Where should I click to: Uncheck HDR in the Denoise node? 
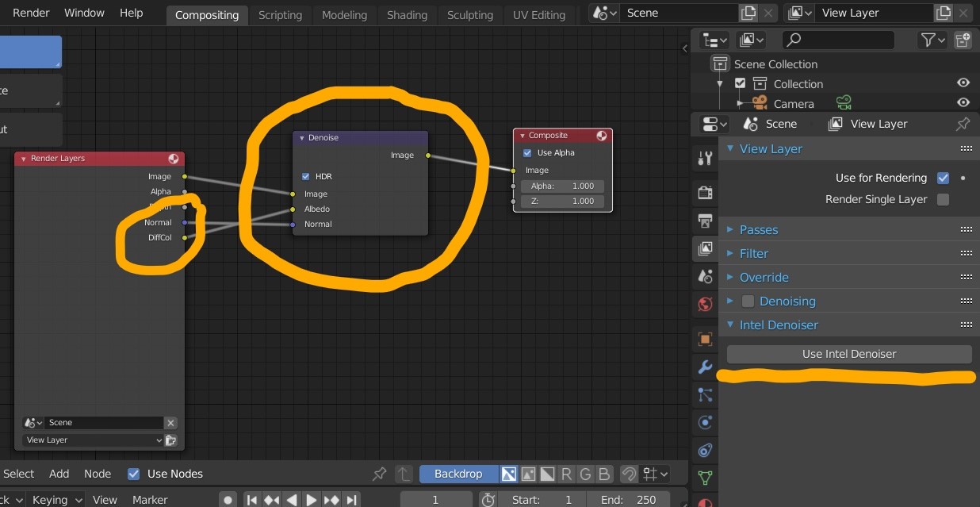click(x=305, y=176)
